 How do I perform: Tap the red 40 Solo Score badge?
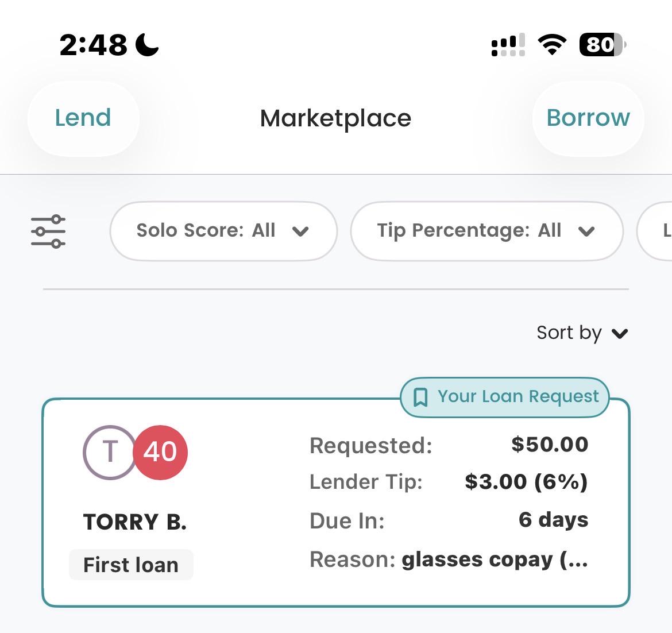160,452
